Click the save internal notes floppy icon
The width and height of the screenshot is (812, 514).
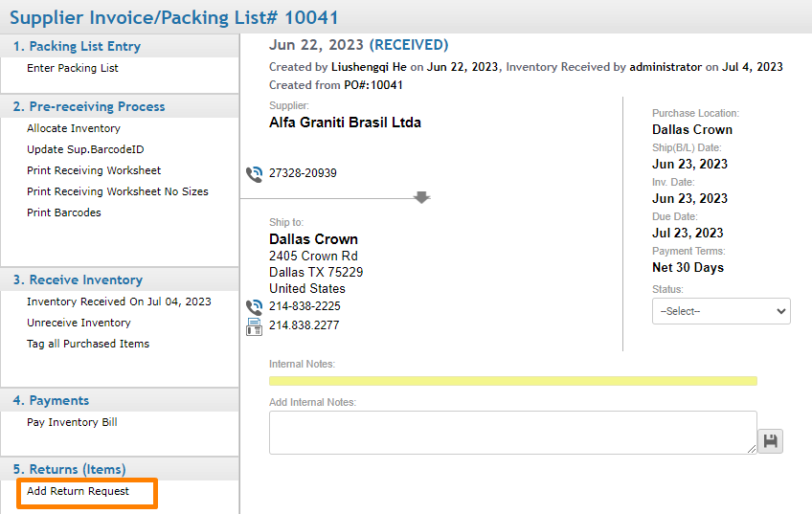tap(770, 441)
